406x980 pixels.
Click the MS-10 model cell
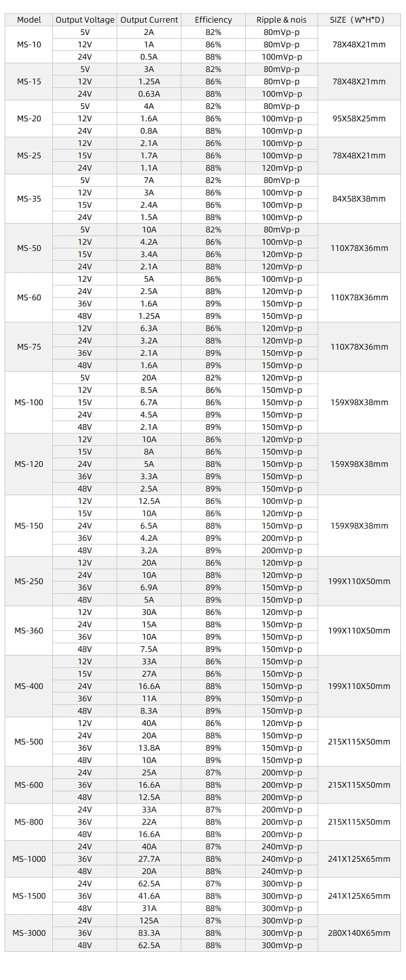[29, 45]
